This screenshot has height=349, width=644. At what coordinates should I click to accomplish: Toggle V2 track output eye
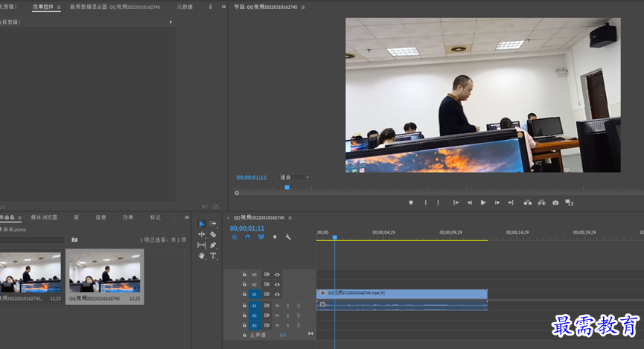point(277,284)
